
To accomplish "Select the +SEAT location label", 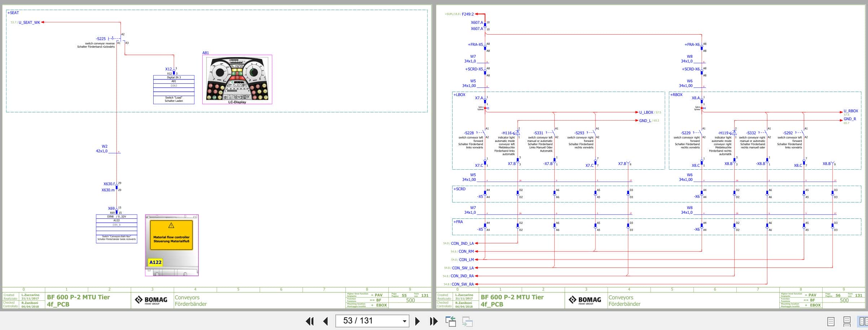I will pyautogui.click(x=13, y=13).
